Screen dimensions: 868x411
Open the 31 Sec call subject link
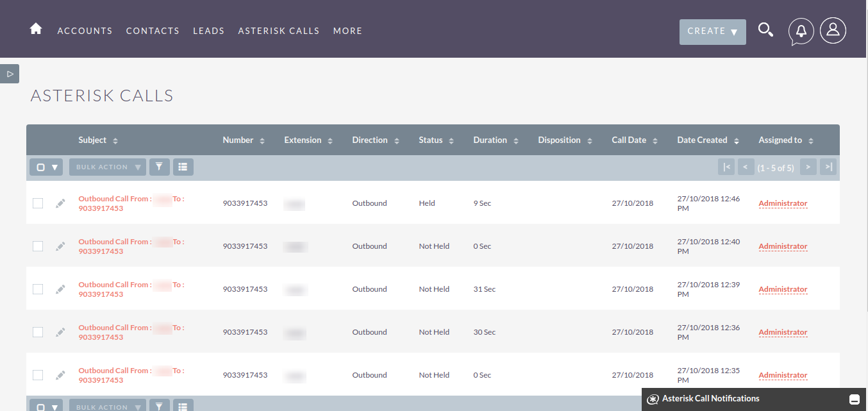131,289
